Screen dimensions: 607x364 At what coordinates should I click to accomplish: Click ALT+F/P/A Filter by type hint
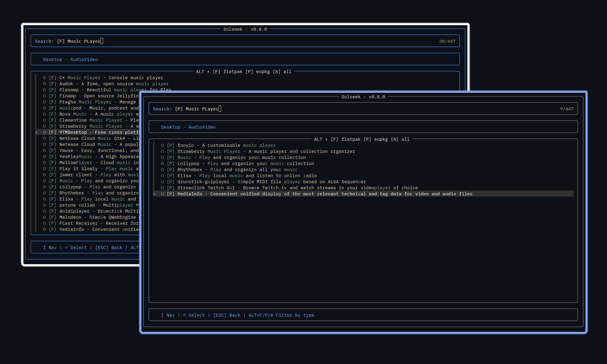click(281, 315)
